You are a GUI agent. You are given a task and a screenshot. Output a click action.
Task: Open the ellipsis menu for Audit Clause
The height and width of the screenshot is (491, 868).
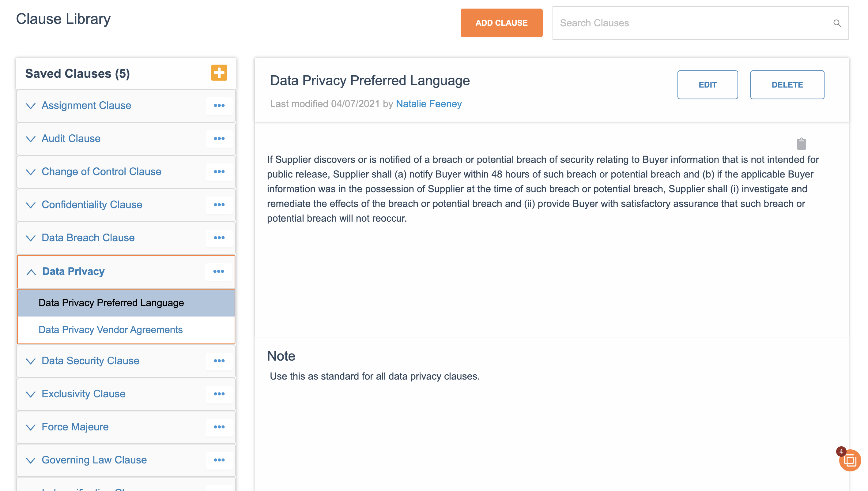point(219,139)
